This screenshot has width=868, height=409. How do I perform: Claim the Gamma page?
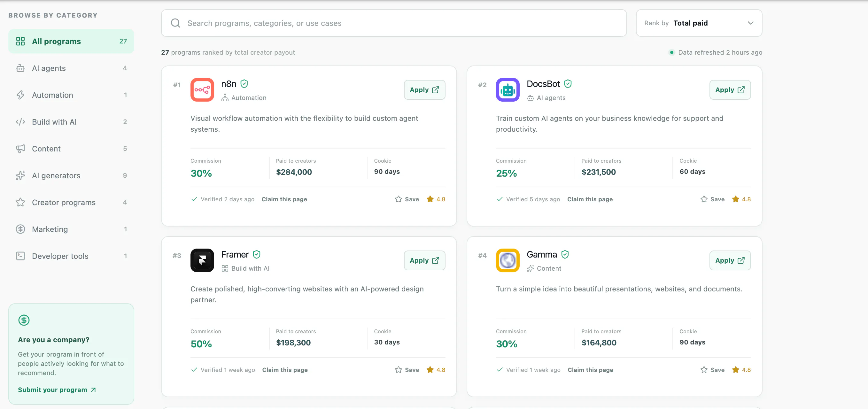tap(590, 370)
